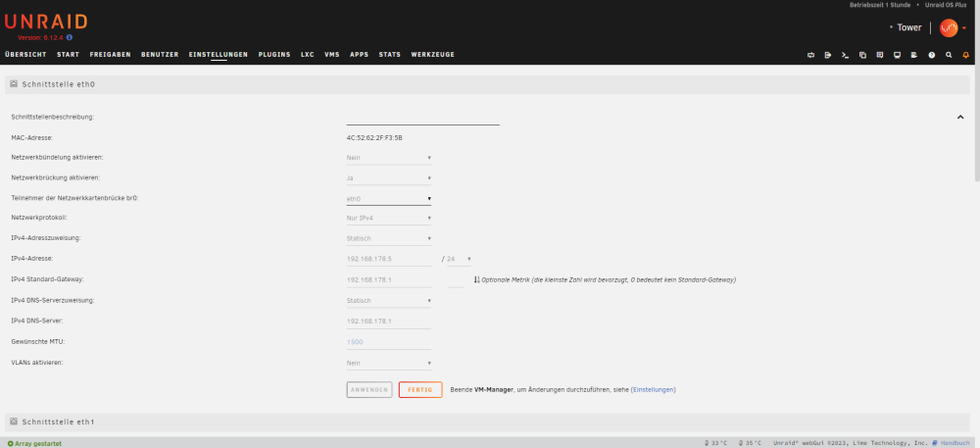
Task: Click the Array gestartet status icon
Action: tap(10, 444)
